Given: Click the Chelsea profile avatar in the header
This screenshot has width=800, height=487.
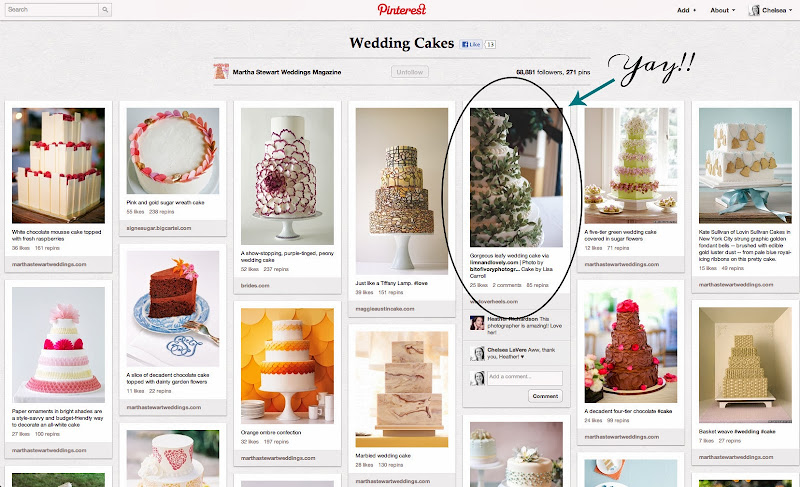Looking at the screenshot, I should (x=754, y=10).
